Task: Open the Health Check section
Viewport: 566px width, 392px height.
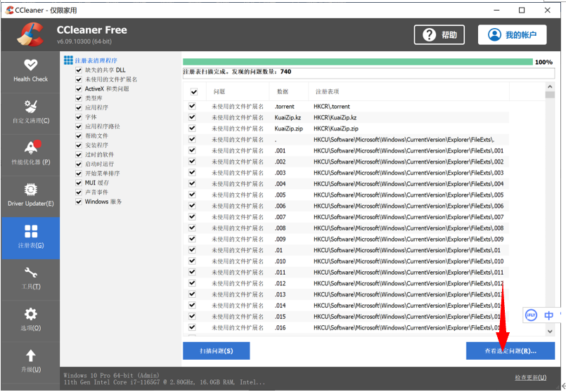Action: pos(31,72)
